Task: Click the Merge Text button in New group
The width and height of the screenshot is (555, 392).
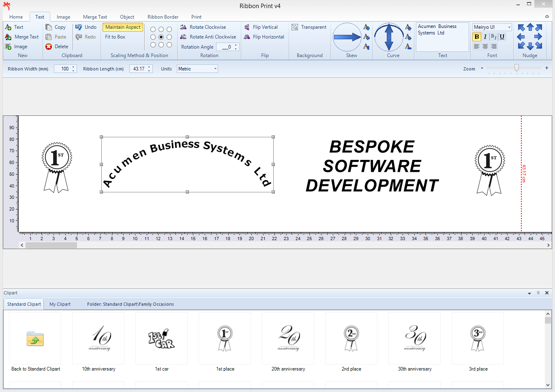Action: click(x=22, y=37)
